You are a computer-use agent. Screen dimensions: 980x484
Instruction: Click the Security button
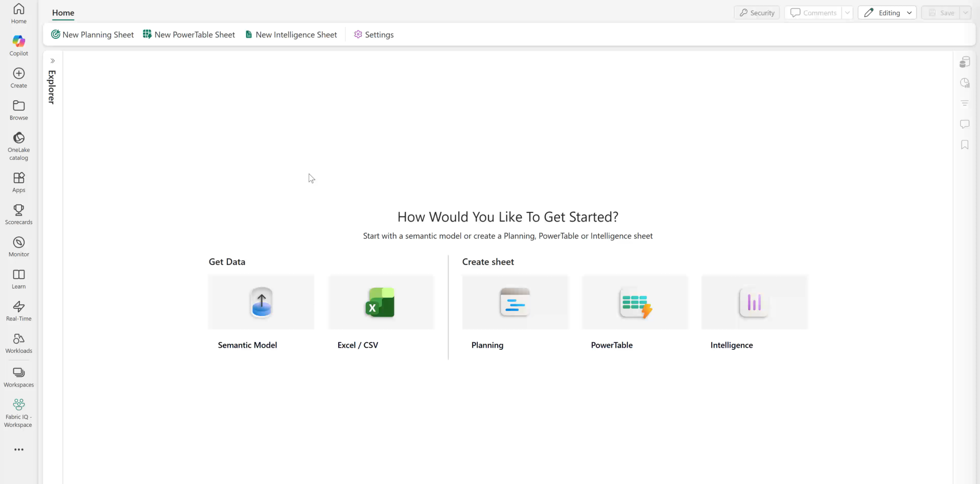pyautogui.click(x=757, y=12)
